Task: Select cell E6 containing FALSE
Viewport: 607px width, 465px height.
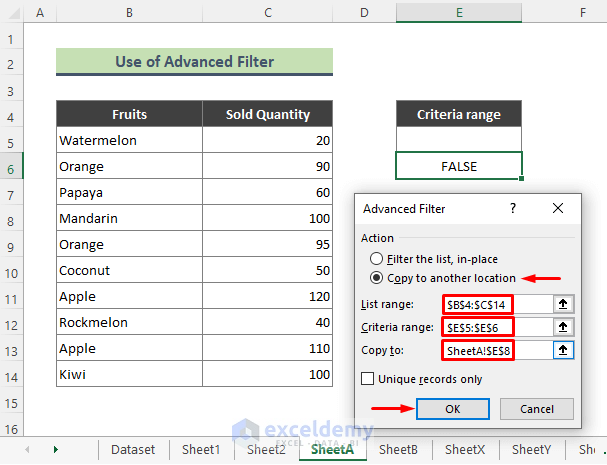Action: 458,166
